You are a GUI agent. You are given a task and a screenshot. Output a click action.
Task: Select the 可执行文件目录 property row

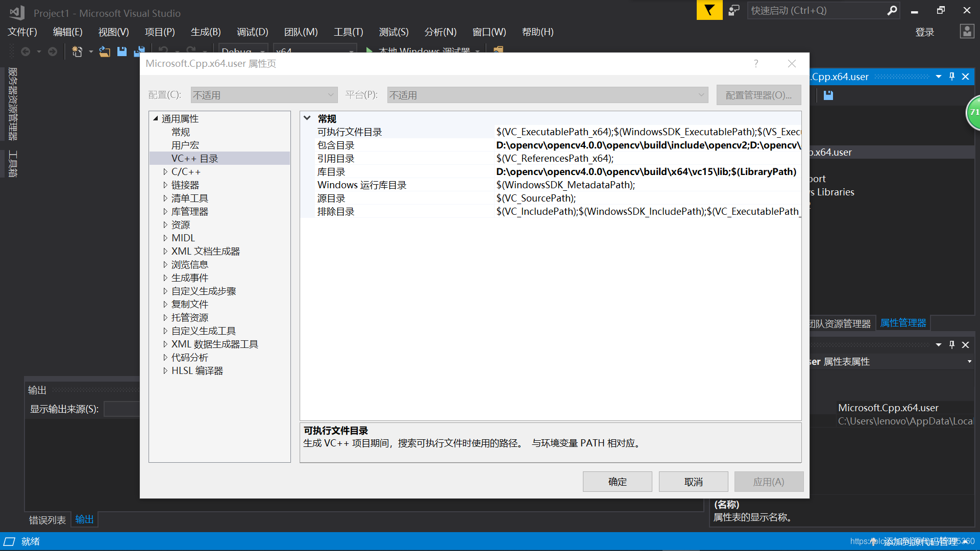(551, 132)
